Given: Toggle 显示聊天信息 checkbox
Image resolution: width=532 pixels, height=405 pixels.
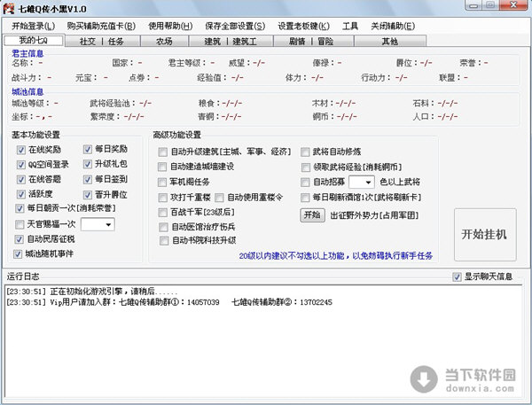Looking at the screenshot, I should pyautogui.click(x=458, y=276).
